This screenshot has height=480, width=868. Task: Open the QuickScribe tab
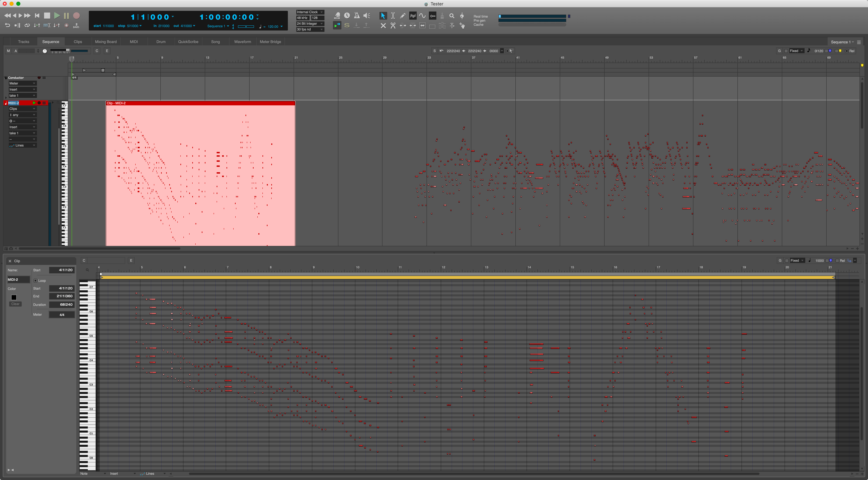[188, 41]
